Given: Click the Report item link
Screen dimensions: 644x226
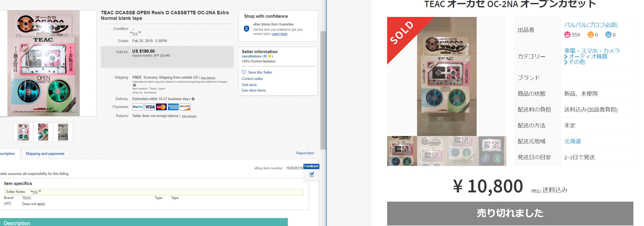Looking at the screenshot, I should pyautogui.click(x=305, y=153).
